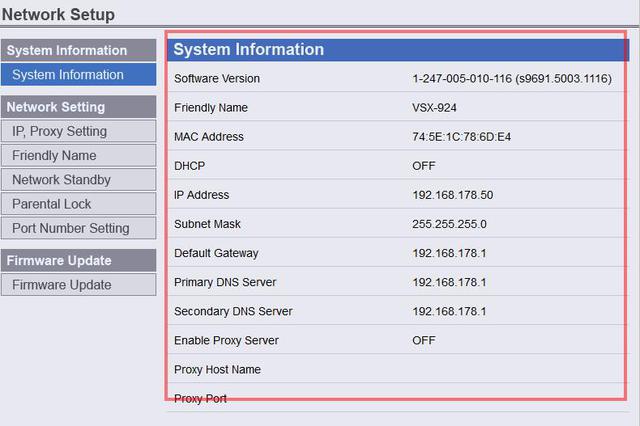Click the Network Setup page title

tap(58, 15)
